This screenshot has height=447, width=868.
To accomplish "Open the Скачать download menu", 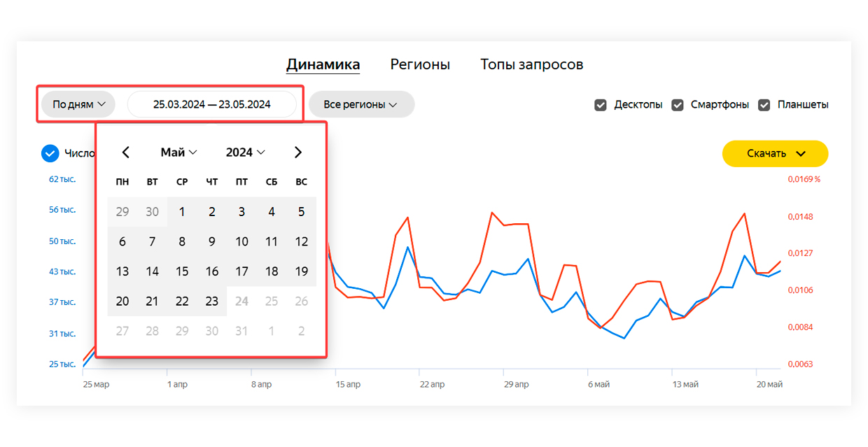I will (x=775, y=153).
